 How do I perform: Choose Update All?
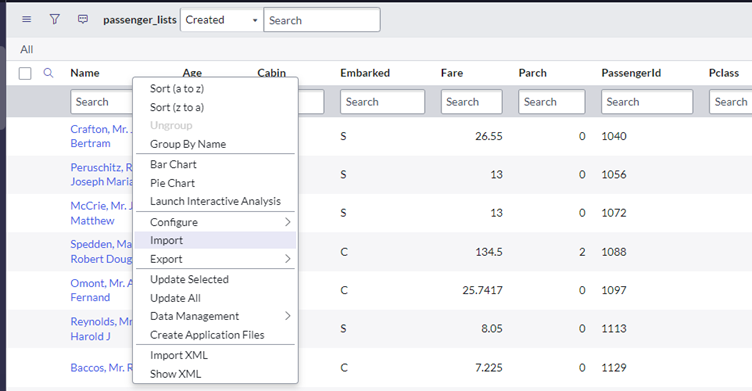coord(176,298)
